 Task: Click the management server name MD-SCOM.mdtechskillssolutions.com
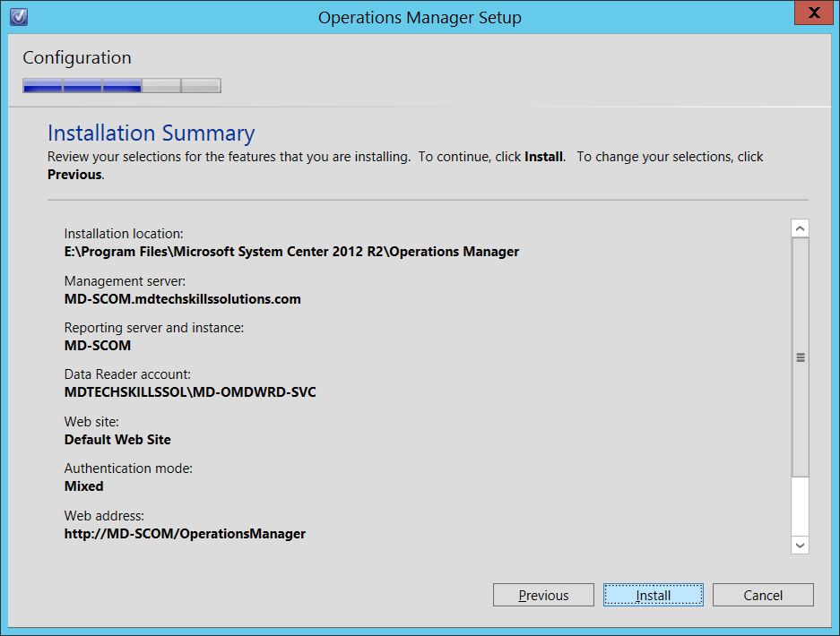tap(182, 298)
